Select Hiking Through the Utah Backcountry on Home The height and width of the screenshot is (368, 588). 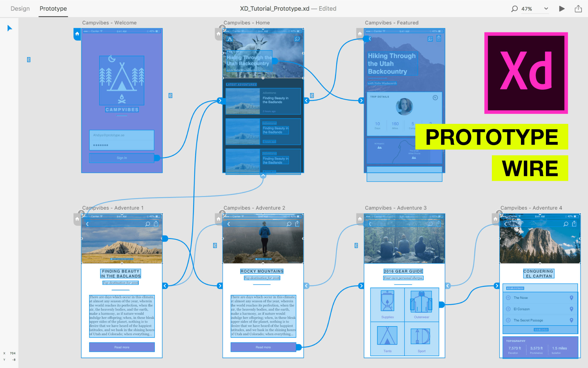point(249,60)
